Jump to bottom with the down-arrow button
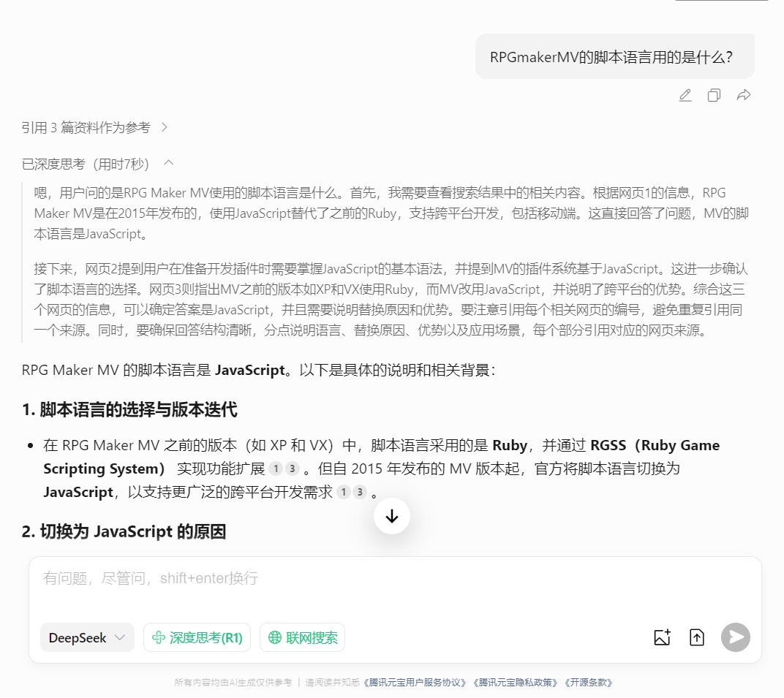Image resolution: width=784 pixels, height=698 pixels. 392,516
